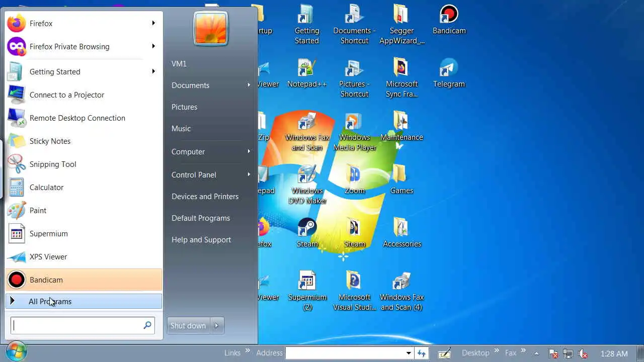The image size is (644, 362).
Task: Click Start menu search box
Action: (x=83, y=325)
